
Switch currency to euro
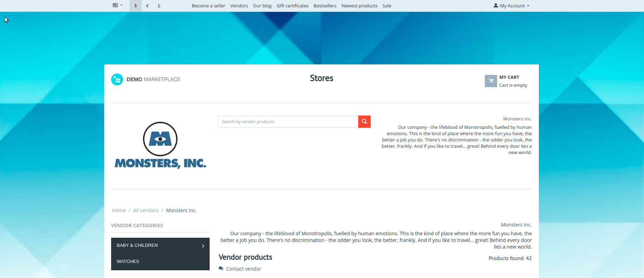(x=147, y=6)
